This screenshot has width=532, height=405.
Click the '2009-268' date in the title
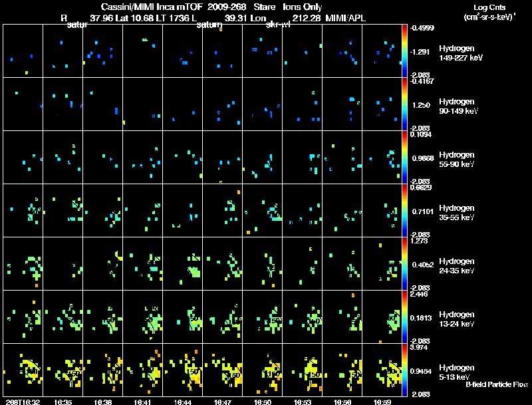(227, 7)
